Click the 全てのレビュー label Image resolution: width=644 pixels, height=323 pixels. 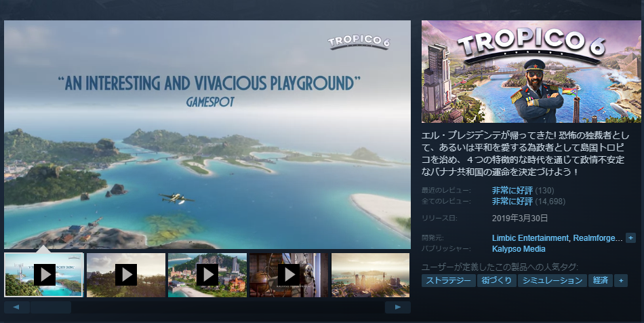tap(446, 202)
